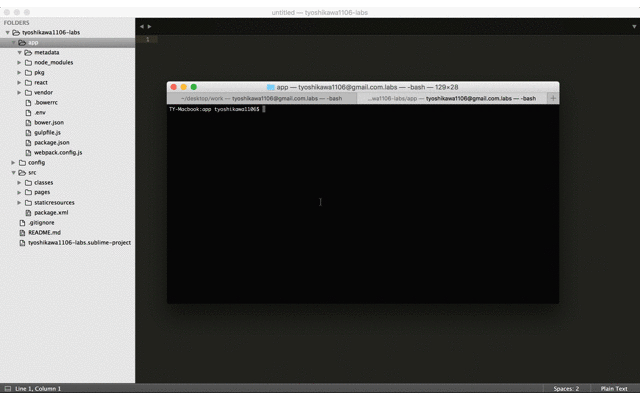Expand the config folder arrow
Viewport: 640px width, 400px height.
click(13, 162)
